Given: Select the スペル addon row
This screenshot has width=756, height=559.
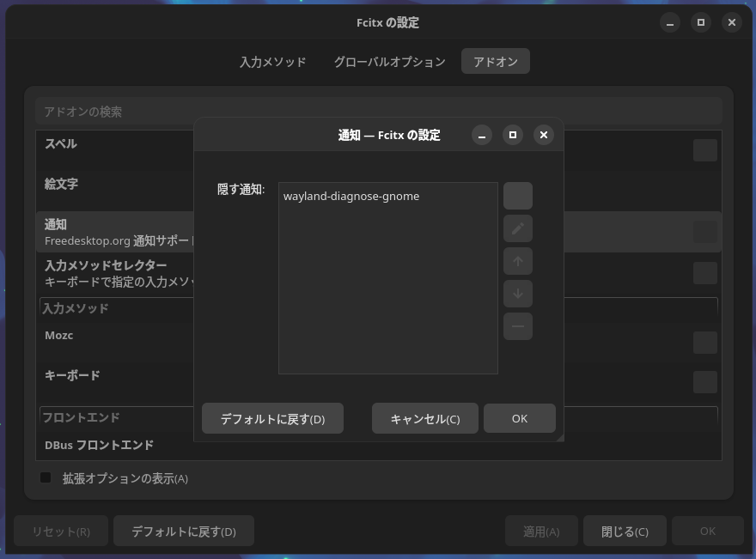Looking at the screenshot, I should (x=379, y=150).
